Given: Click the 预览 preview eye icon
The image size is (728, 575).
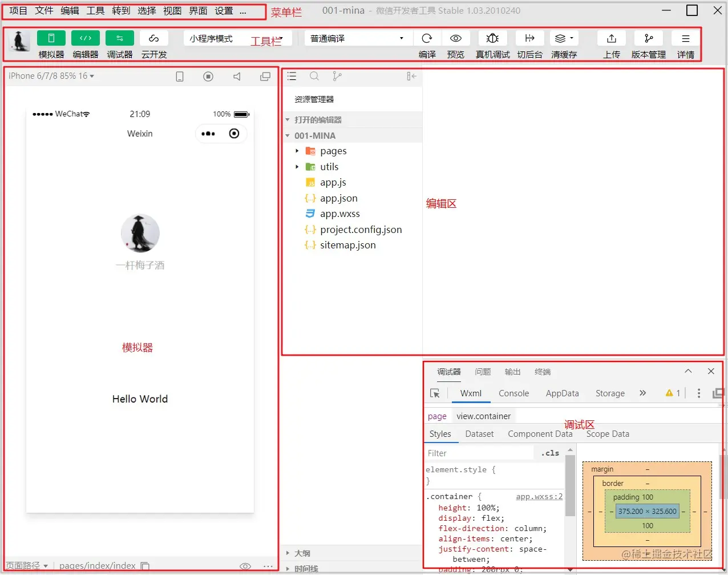Looking at the screenshot, I should coord(455,38).
